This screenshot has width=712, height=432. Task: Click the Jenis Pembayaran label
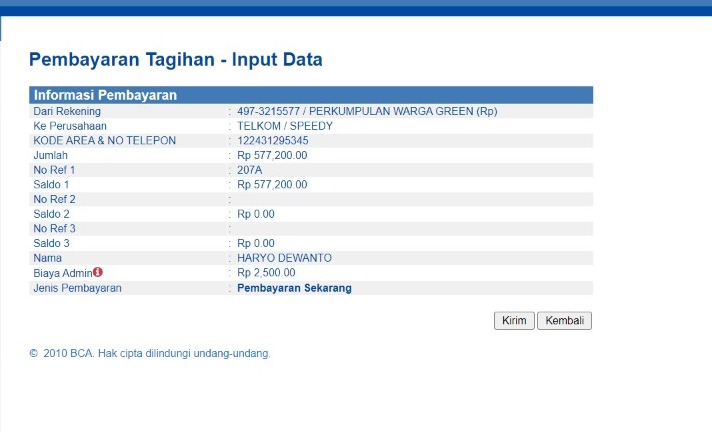tap(77, 288)
